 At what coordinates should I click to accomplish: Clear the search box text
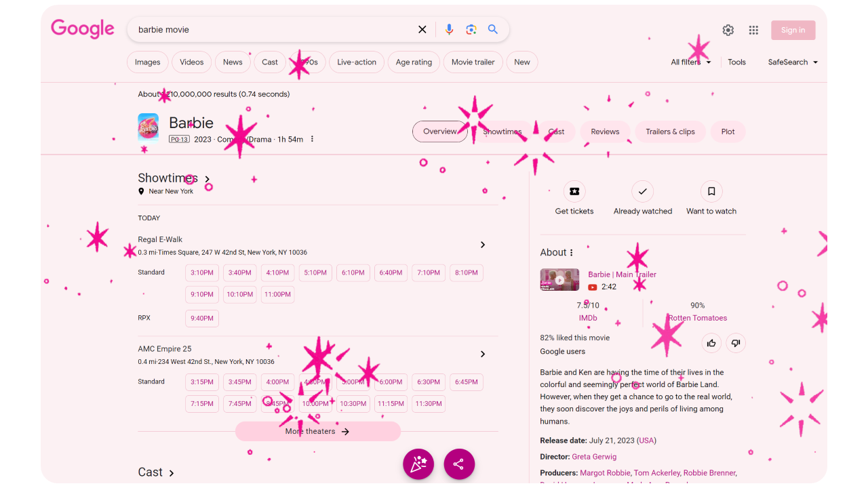pos(422,30)
